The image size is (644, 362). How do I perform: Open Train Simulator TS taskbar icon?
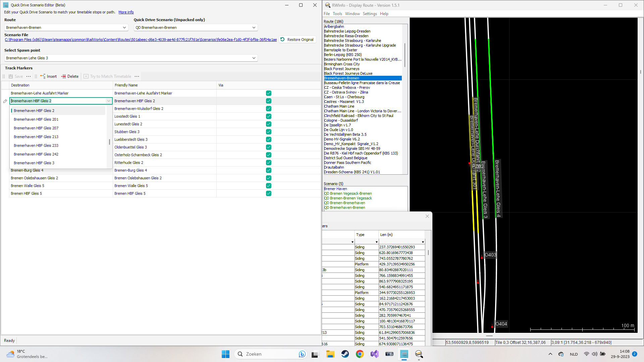coord(389,354)
